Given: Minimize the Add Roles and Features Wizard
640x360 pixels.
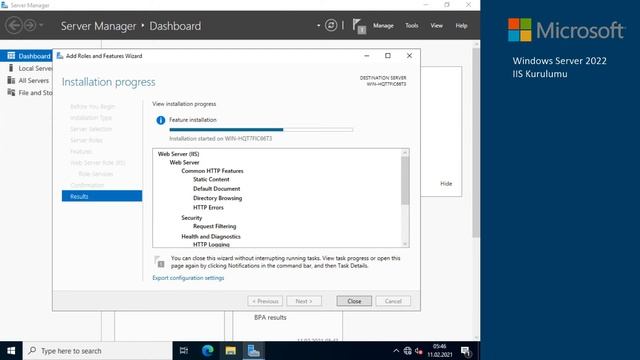Looking at the screenshot, I should [367, 56].
